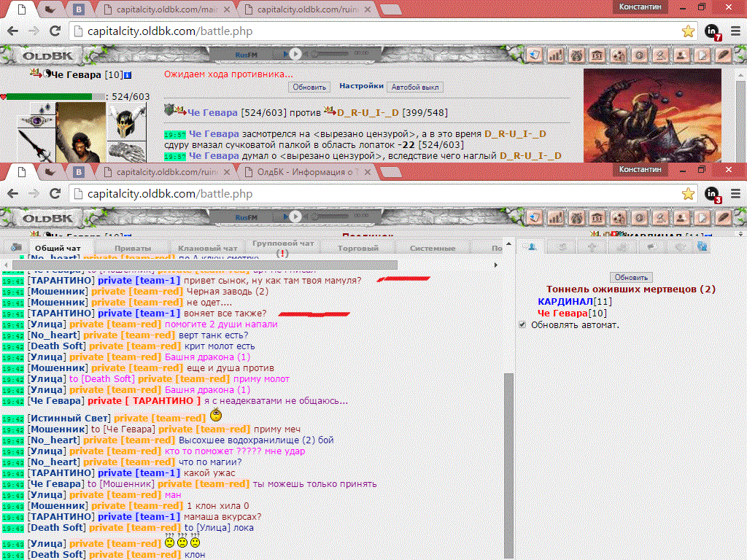Click 'Обновить' button in the top battle window
The width and height of the screenshot is (747, 560).
pyautogui.click(x=309, y=87)
